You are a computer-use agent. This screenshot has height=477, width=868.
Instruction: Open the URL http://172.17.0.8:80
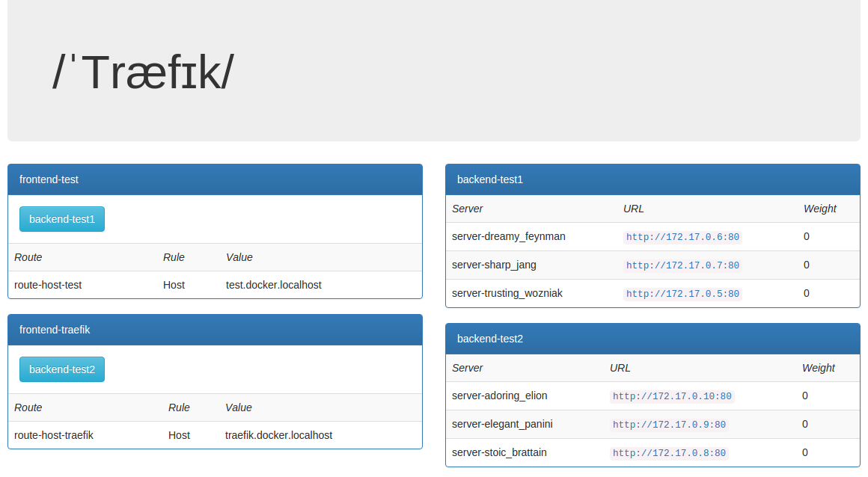(x=669, y=452)
